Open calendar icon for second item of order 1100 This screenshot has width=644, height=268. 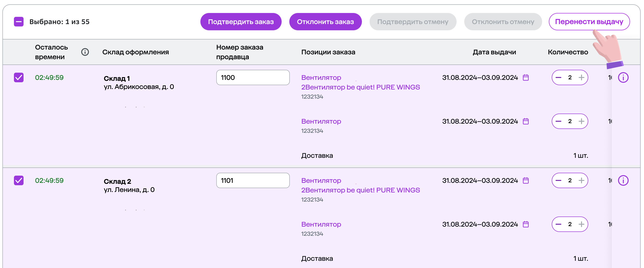[x=526, y=121]
